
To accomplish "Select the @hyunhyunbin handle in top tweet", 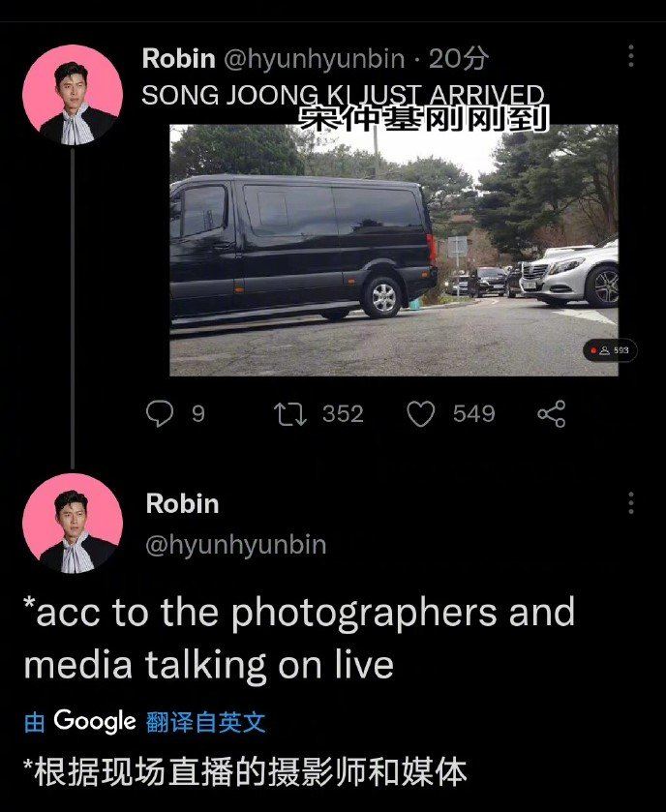I will click(315, 58).
